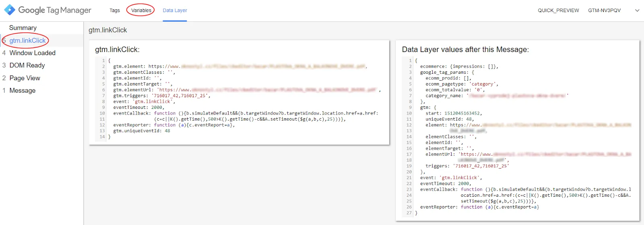Screen dimensions: 644x225
Task: Click the triggers line in right panel
Action: (x=467, y=166)
